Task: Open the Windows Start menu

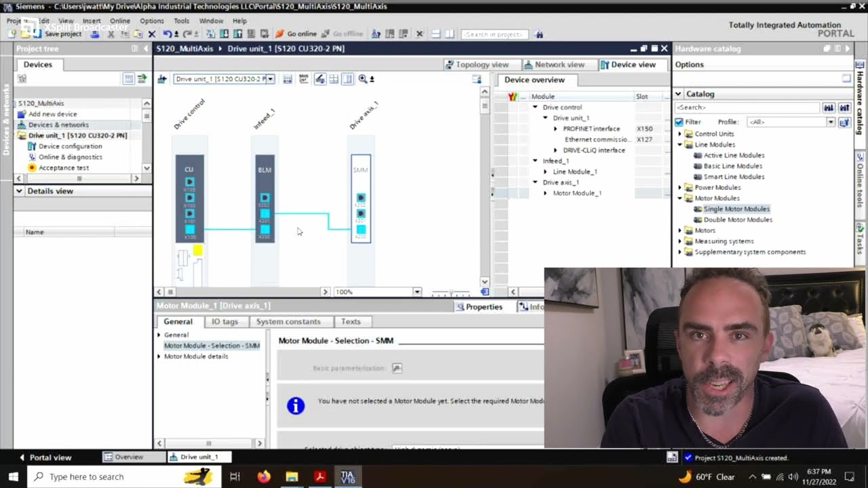Action: point(14,476)
